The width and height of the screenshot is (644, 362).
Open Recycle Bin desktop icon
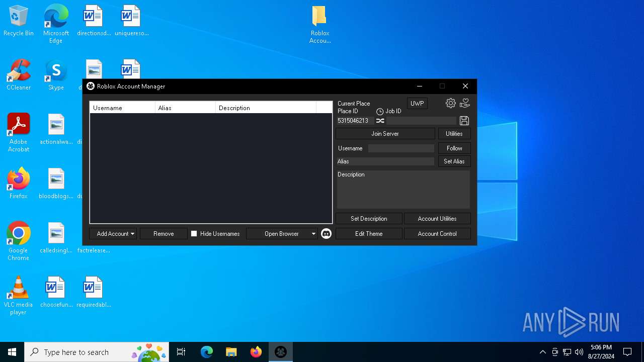[x=19, y=21]
